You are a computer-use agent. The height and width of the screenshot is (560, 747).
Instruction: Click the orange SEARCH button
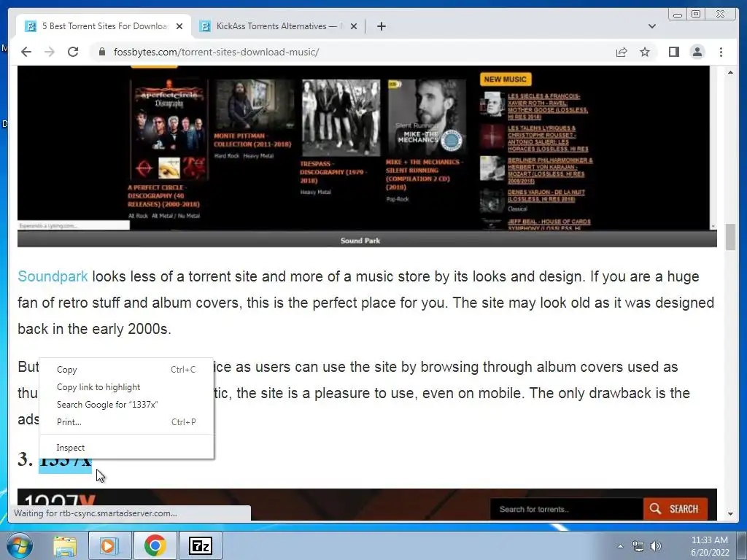(676, 508)
